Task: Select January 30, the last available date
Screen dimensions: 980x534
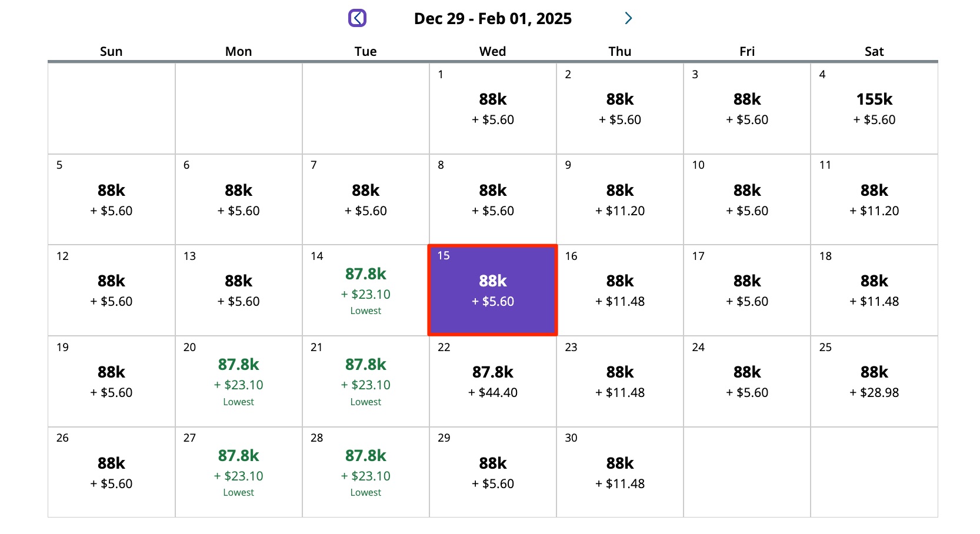Action: [619, 472]
